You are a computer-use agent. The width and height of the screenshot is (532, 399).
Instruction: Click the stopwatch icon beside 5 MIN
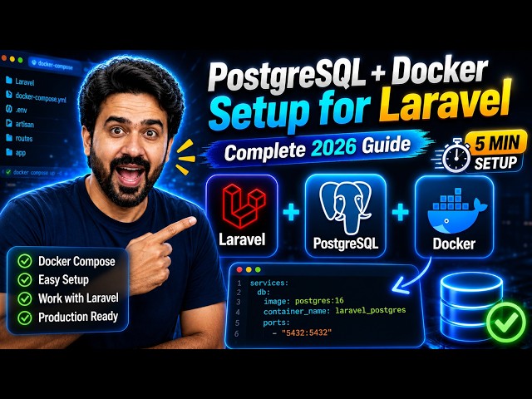pyautogui.click(x=456, y=155)
